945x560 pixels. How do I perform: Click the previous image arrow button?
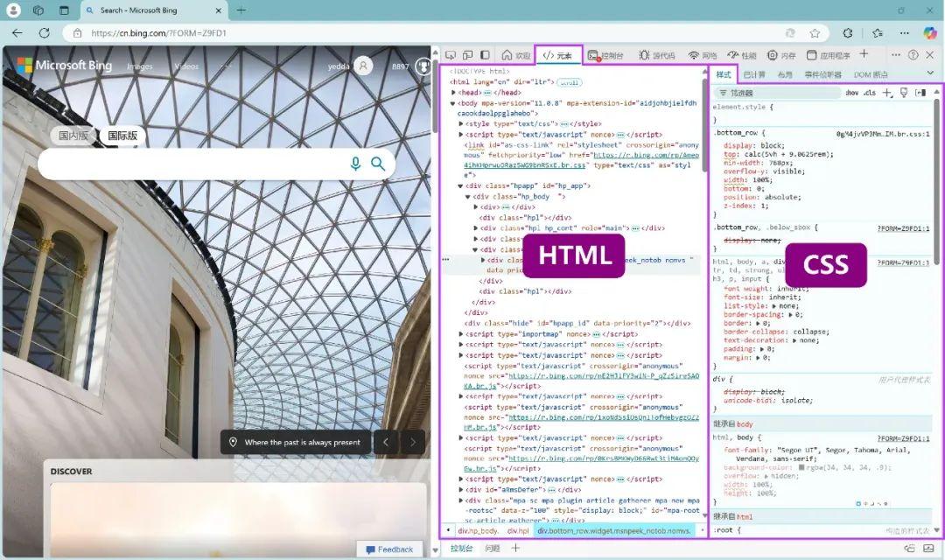pos(386,442)
